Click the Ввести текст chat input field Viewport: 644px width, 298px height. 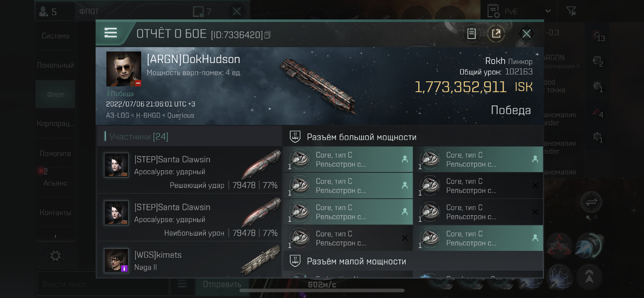[x=102, y=284]
